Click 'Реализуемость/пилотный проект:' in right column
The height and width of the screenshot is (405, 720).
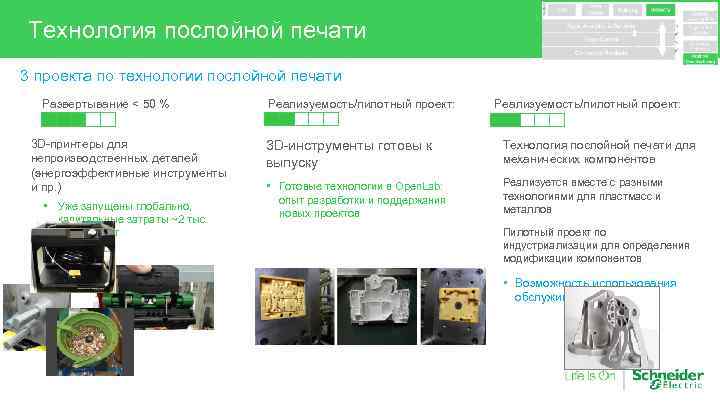(x=587, y=104)
